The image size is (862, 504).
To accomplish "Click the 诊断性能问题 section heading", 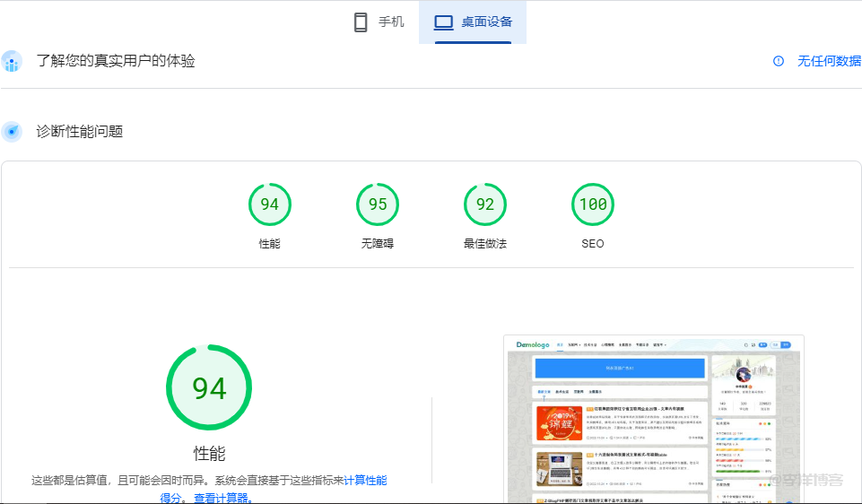I will click(x=80, y=132).
